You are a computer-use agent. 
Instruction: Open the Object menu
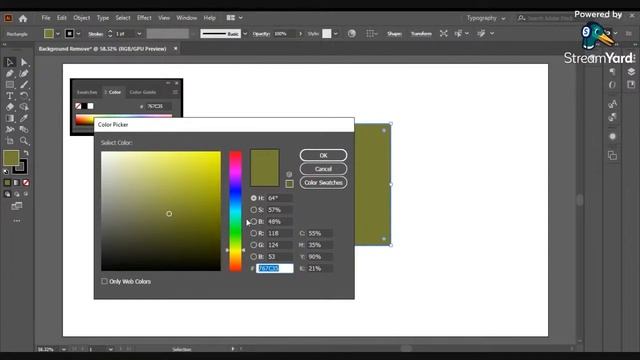tap(82, 18)
